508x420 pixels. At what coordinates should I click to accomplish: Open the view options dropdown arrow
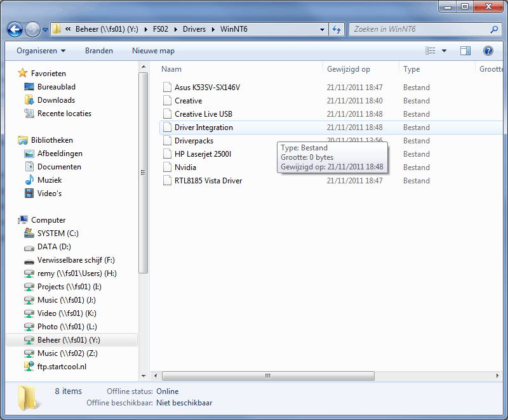click(444, 51)
